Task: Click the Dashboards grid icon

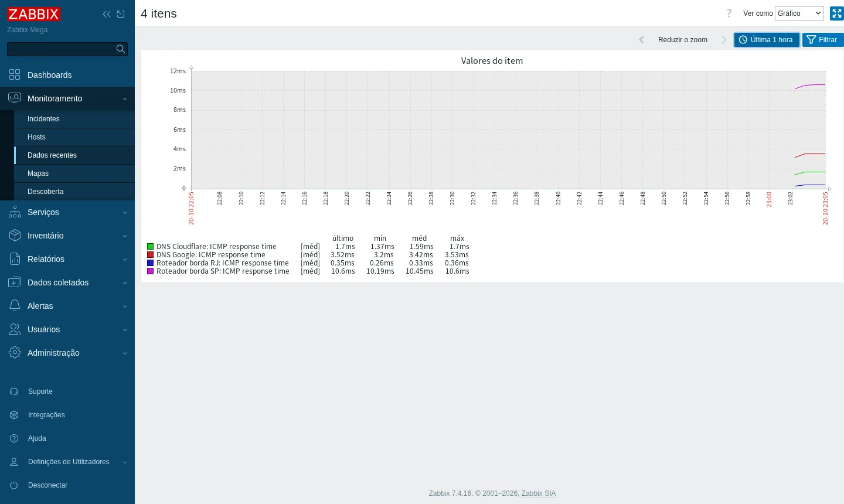Action: 15,75
